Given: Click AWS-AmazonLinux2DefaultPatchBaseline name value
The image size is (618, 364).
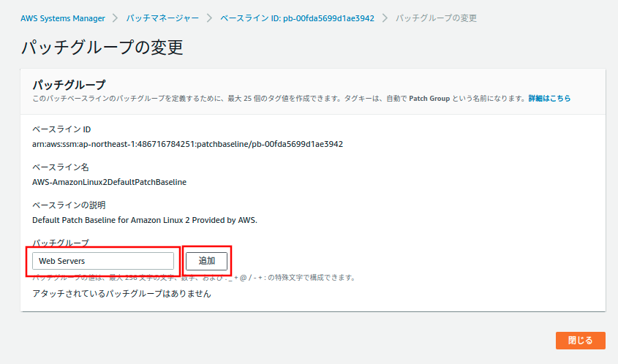Looking at the screenshot, I should [x=109, y=182].
